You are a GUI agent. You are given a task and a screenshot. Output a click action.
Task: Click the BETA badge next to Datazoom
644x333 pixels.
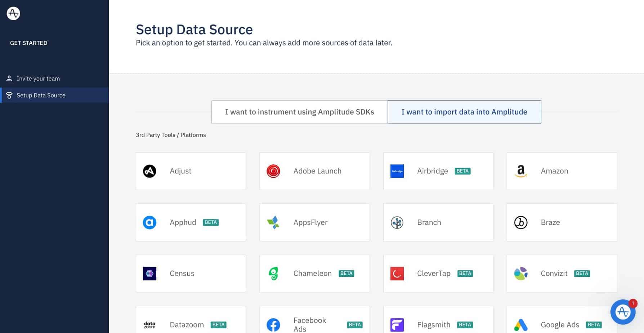[218, 325]
